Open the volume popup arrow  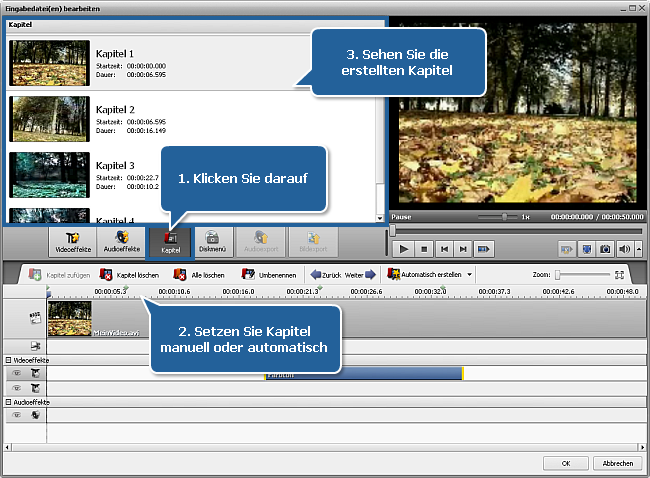[x=639, y=249]
